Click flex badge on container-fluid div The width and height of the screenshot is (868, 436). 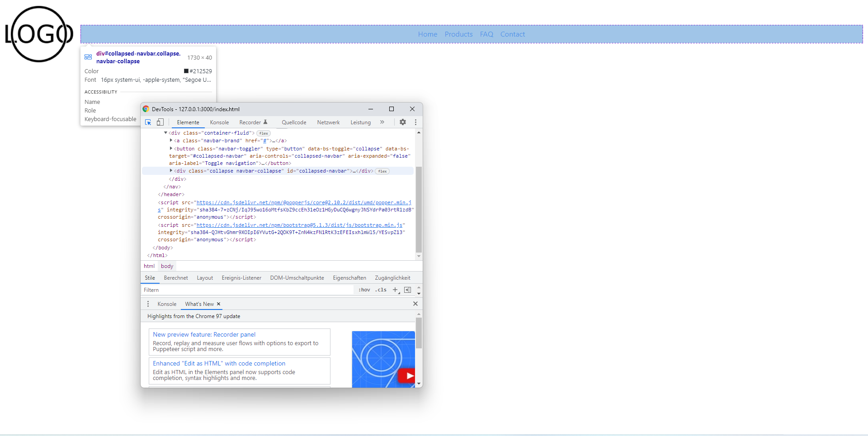(x=264, y=133)
